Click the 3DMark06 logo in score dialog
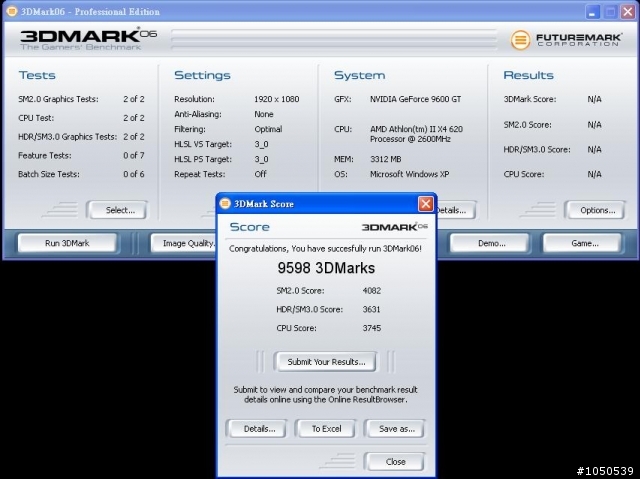 395,227
